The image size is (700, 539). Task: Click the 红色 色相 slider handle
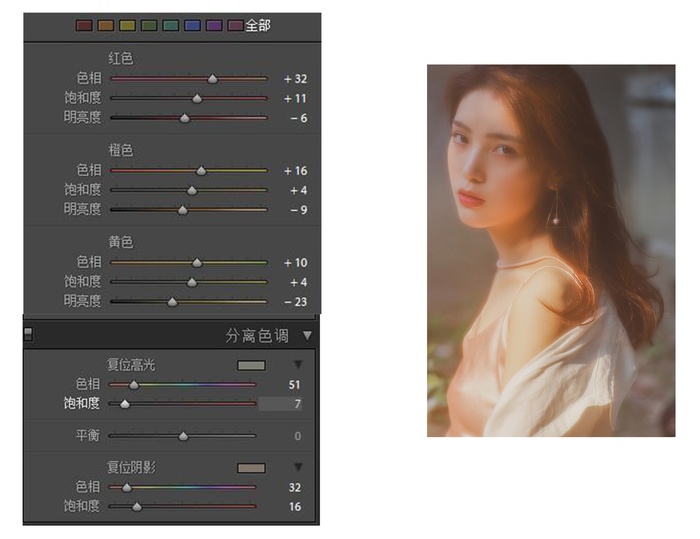(x=212, y=79)
